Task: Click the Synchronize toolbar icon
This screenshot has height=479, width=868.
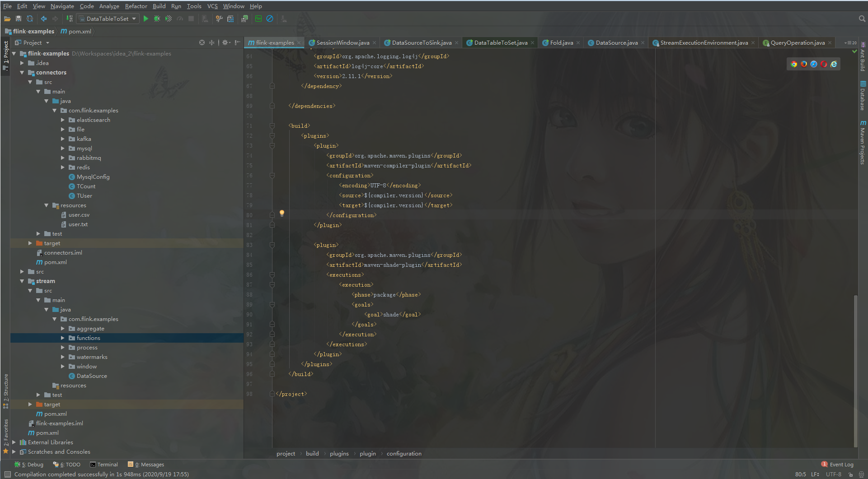Action: click(x=30, y=19)
